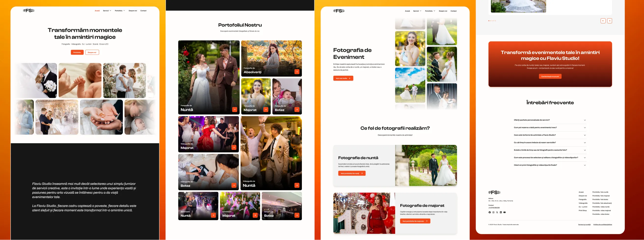644x240 pixels.
Task: Expand 'Cum pot rezerva o dată pentru evenimentul meu?'
Action: [x=550, y=128]
